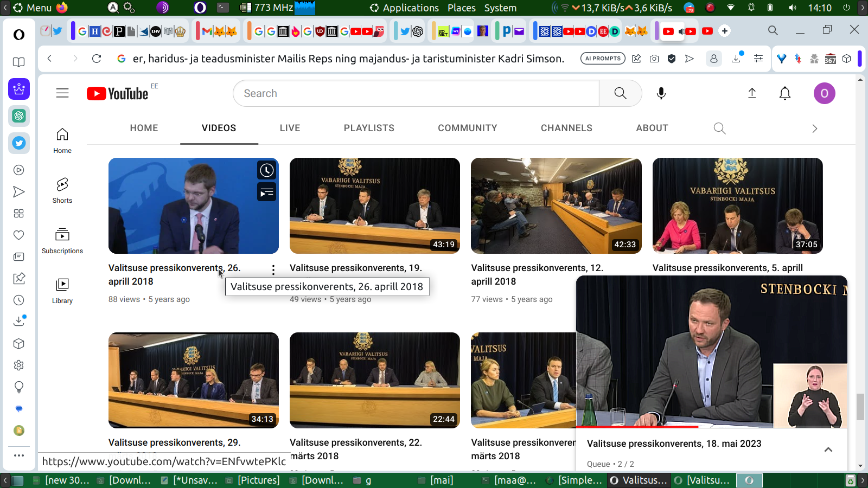The image size is (868, 488).
Task: Click the Add to queue icon on thumbnail
Action: 266,192
